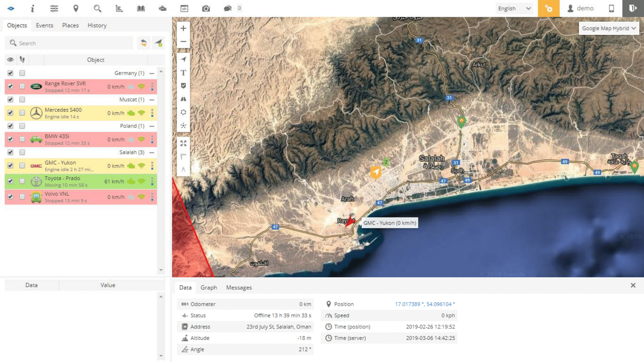
Task: Open the top toolbar search magnifier icon
Action: pos(97,8)
